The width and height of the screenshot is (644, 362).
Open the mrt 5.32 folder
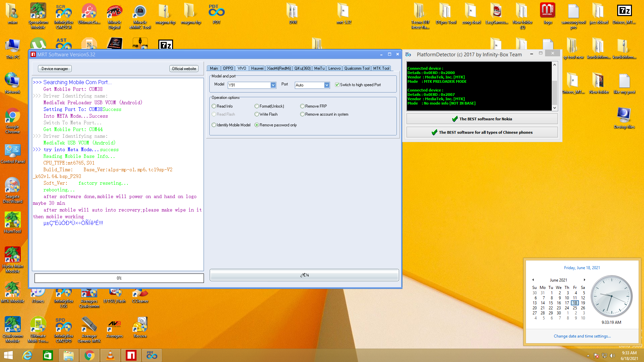(x=344, y=13)
